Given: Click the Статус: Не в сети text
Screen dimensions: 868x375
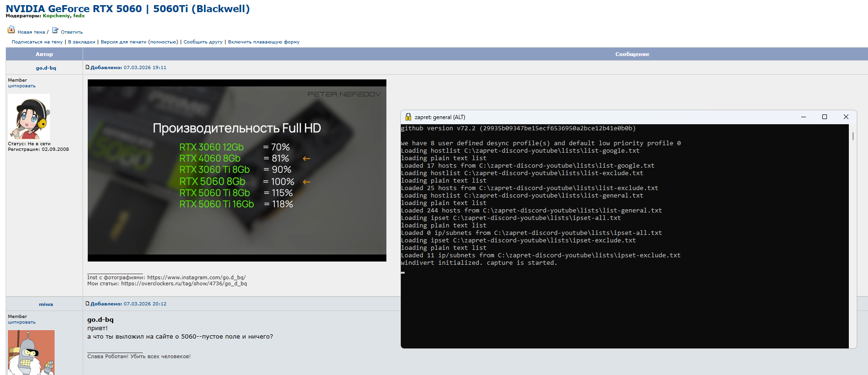Looking at the screenshot, I should point(29,144).
